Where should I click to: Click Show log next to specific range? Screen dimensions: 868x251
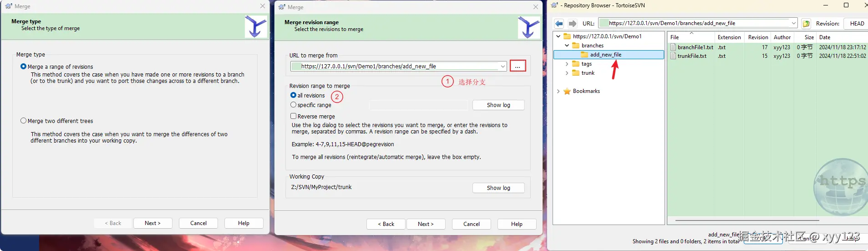[x=498, y=105]
